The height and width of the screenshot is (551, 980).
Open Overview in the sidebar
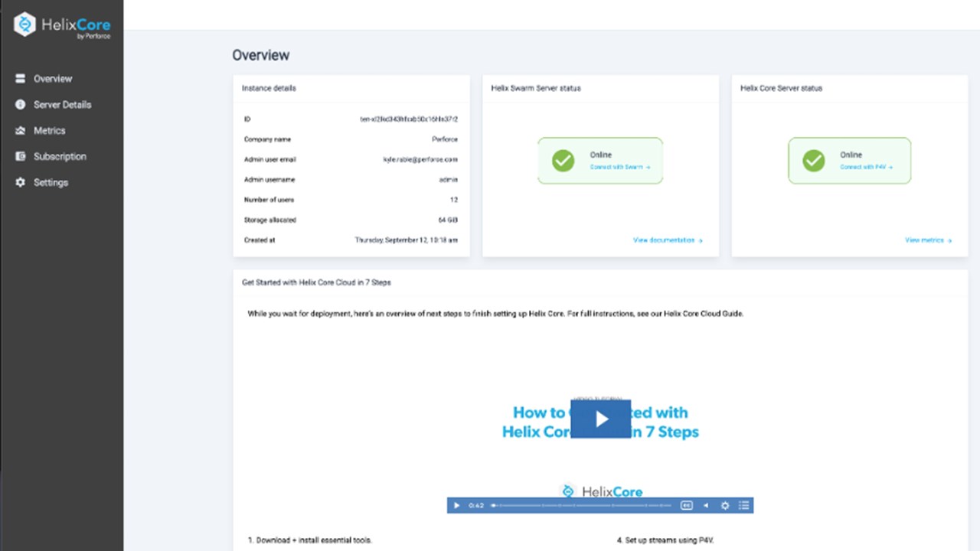tap(53, 79)
